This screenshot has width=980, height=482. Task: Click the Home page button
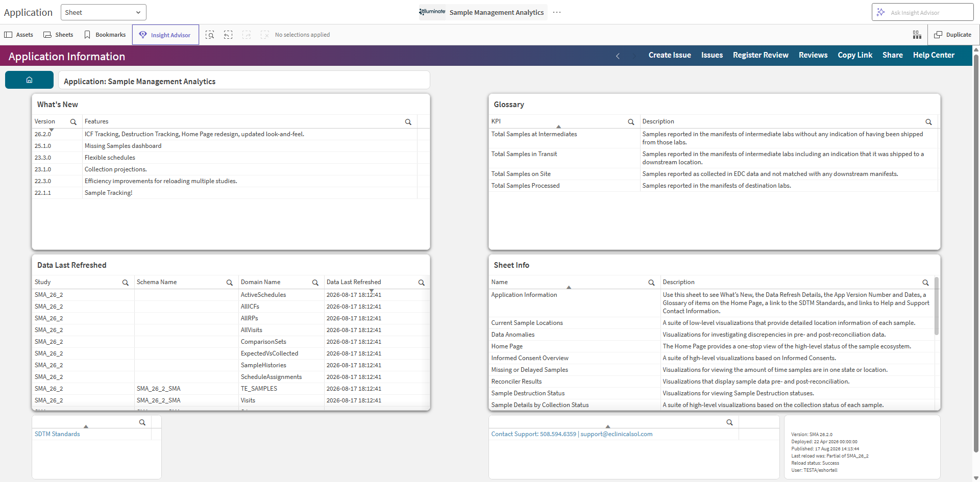[29, 80]
